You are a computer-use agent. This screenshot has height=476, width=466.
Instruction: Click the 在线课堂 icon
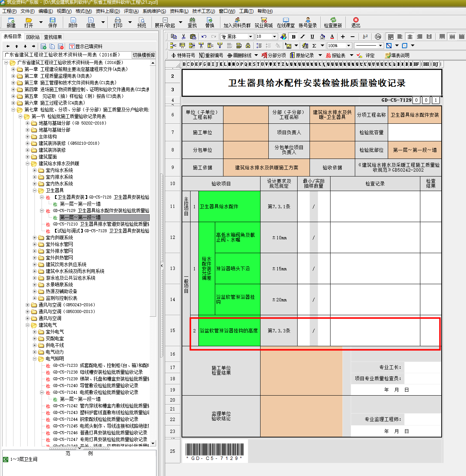(286, 22)
